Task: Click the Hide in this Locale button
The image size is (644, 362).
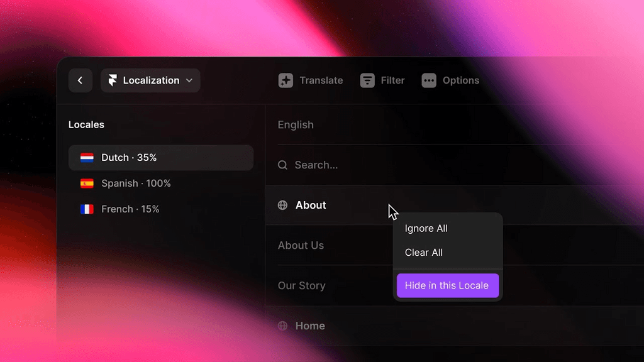Action: (x=447, y=285)
